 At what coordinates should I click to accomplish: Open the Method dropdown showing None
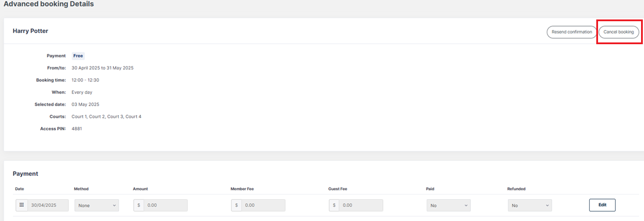[x=97, y=206]
